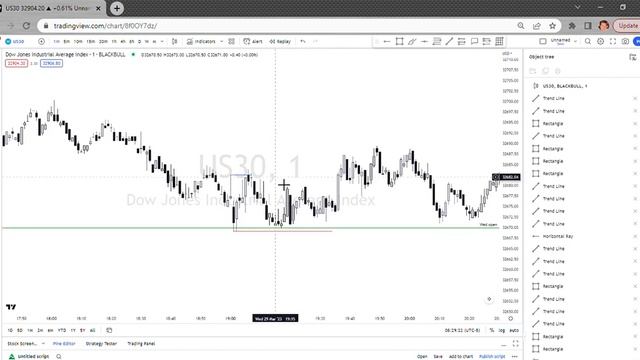Click the object tree panel toggle icon

click(x=633, y=57)
